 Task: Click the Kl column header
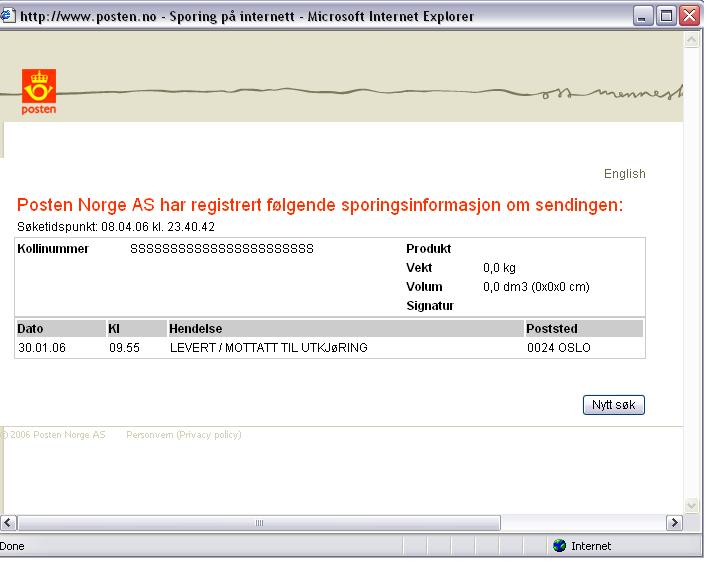coord(137,329)
